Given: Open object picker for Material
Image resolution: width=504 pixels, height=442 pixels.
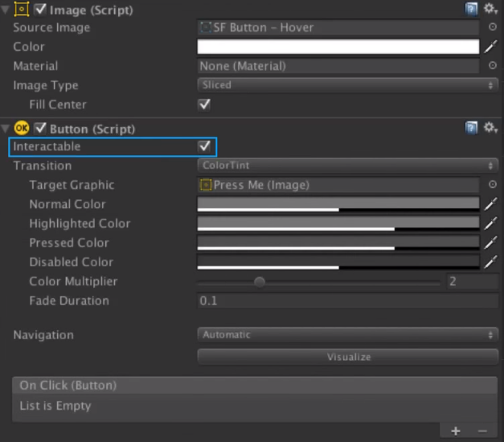Looking at the screenshot, I should [492, 66].
